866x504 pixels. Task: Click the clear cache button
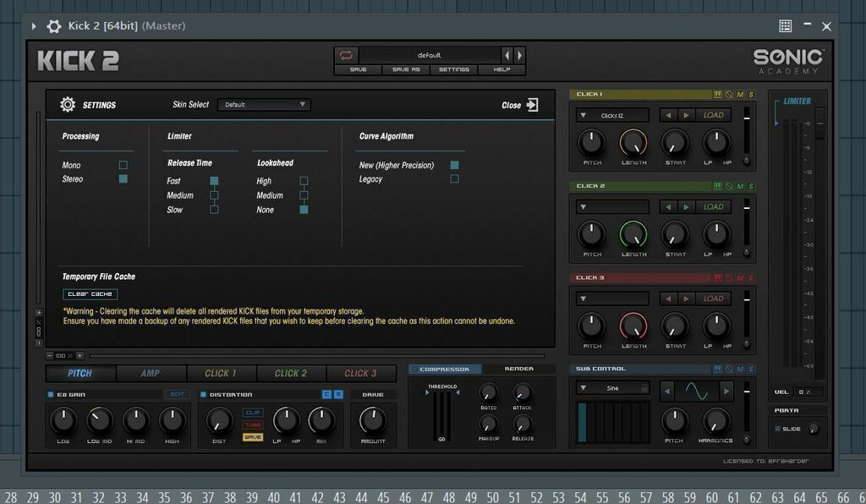pyautogui.click(x=90, y=294)
